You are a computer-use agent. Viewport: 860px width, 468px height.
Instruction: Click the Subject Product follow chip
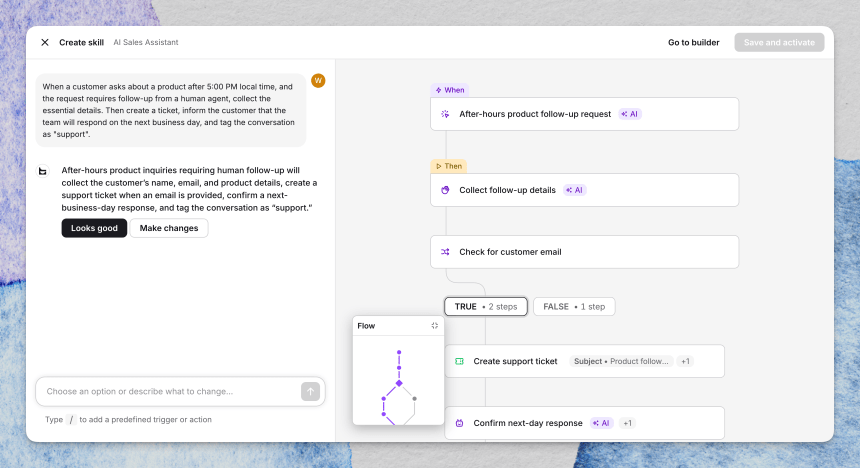click(621, 361)
